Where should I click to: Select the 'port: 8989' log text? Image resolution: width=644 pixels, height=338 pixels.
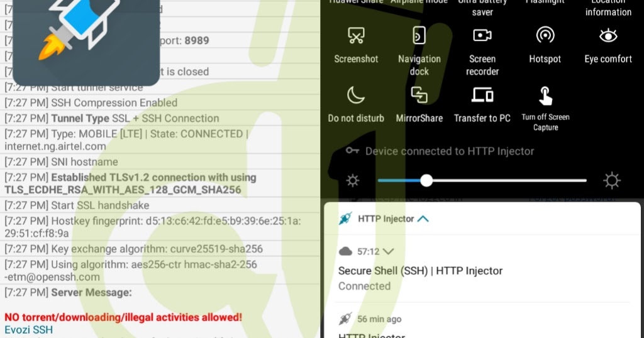pyautogui.click(x=184, y=41)
